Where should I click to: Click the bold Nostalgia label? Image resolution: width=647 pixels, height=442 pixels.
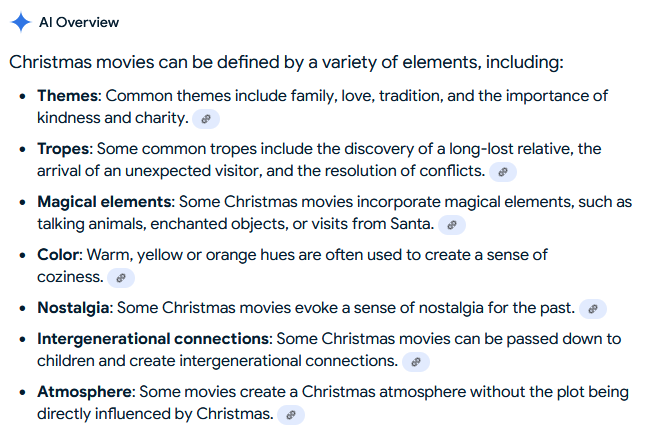[73, 308]
